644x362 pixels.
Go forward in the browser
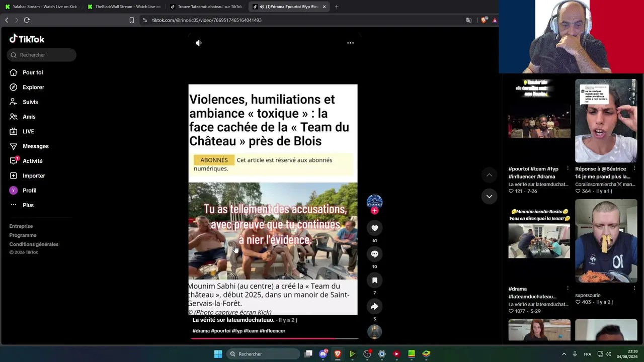[x=17, y=20]
